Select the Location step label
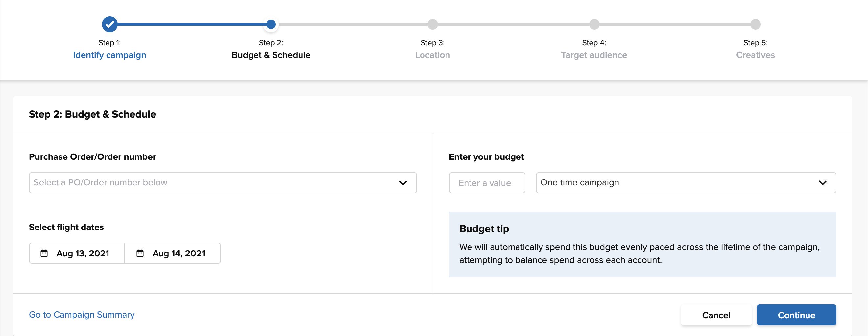This screenshot has width=868, height=336. (432, 55)
